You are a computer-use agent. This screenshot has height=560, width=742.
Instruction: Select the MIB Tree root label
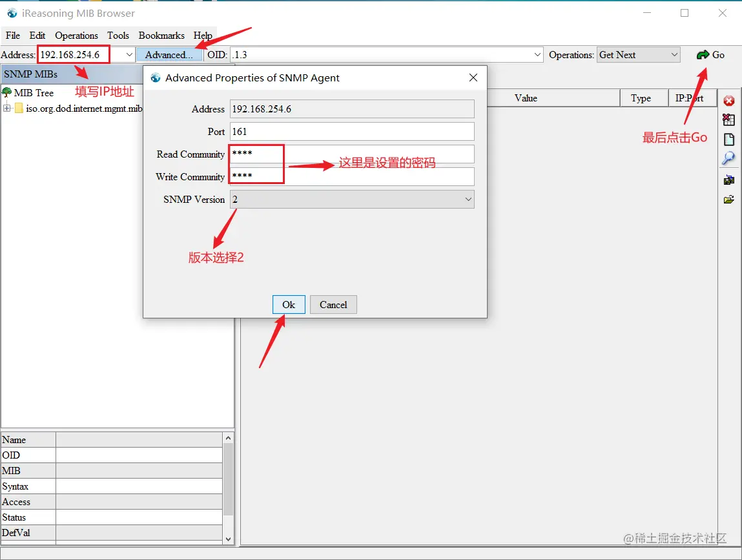point(34,93)
